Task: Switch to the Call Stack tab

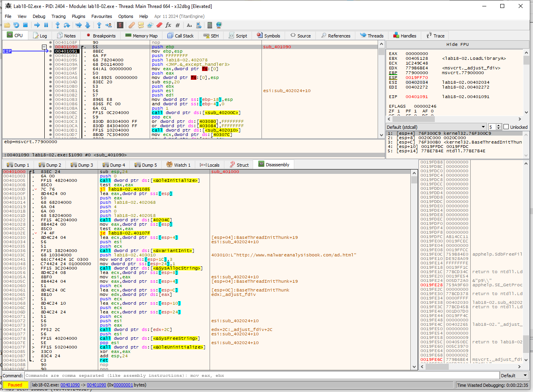Action: point(180,35)
